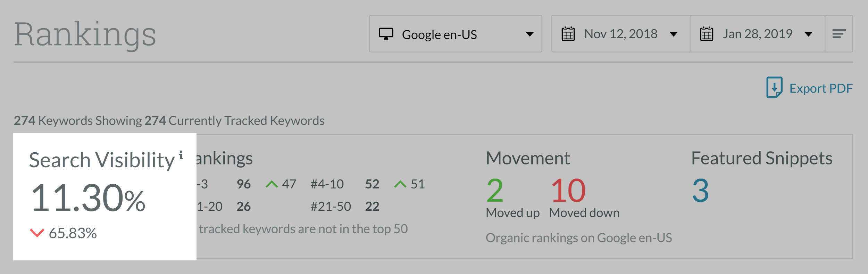The width and height of the screenshot is (868, 274).
Task: Expand the Google en-US search engine dropdown
Action: 456,34
